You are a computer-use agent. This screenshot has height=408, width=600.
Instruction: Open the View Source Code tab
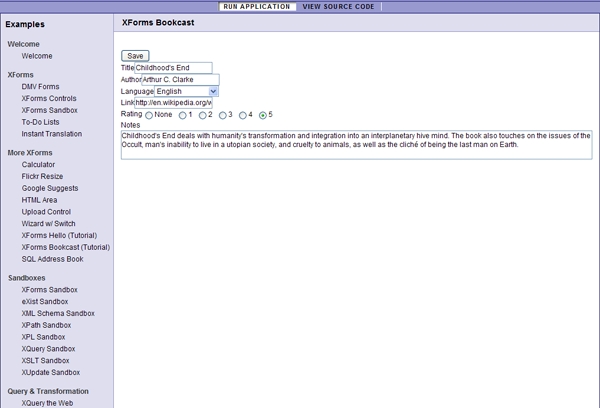click(338, 7)
